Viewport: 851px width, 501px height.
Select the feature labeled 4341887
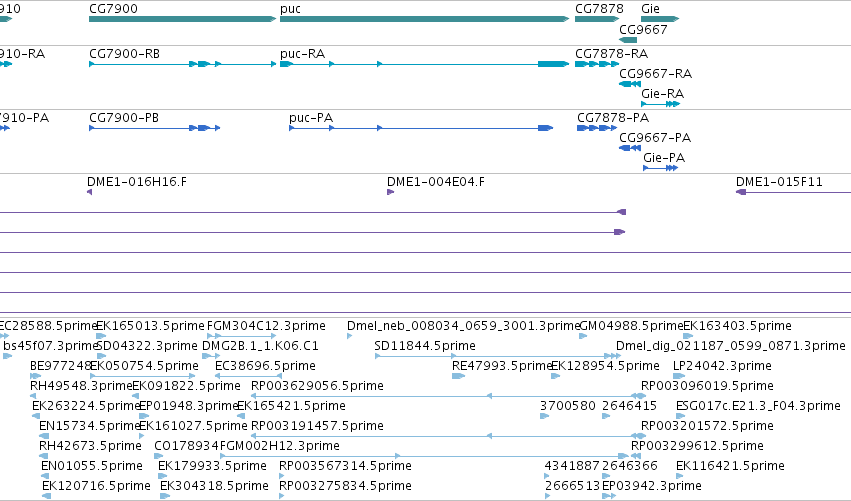[x=572, y=466]
